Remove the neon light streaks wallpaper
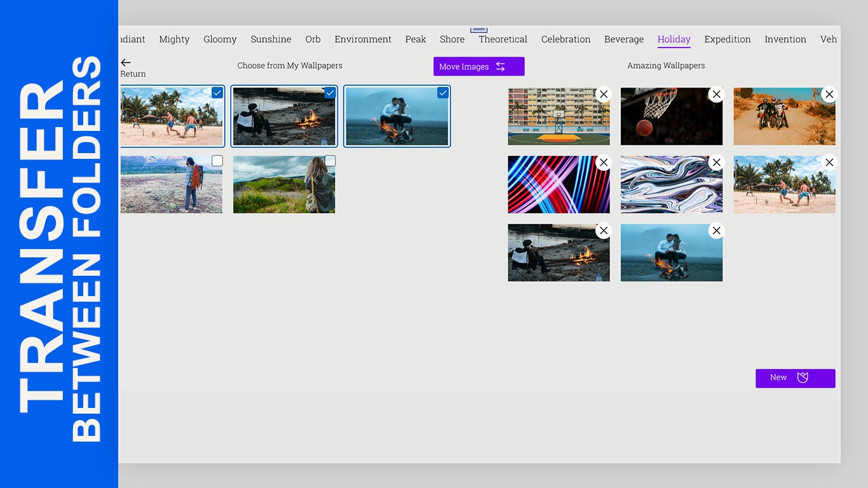The height and width of the screenshot is (488, 868). point(604,163)
